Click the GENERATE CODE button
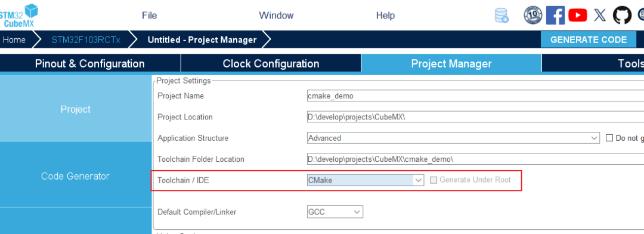Screen dimensions: 644x234 click(x=588, y=39)
